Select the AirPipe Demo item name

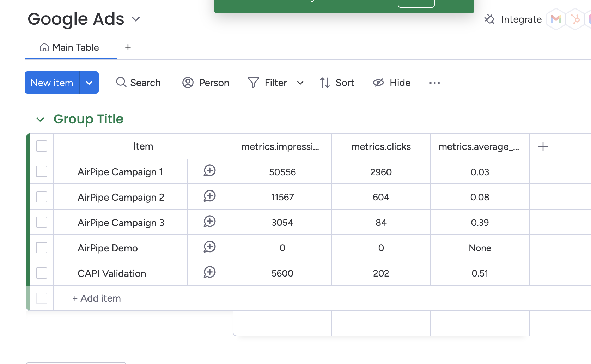point(108,248)
